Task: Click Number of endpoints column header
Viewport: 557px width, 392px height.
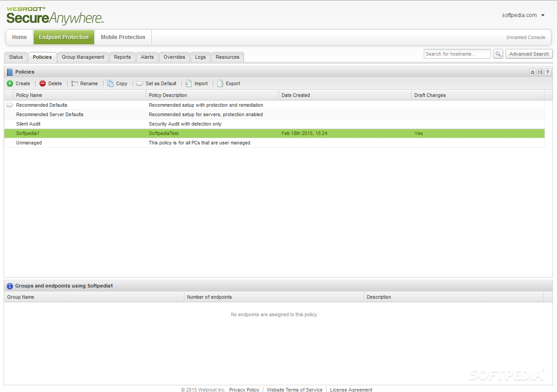Action: (274, 297)
